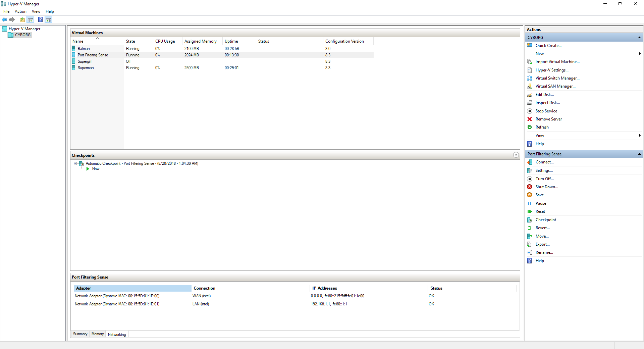Click the red Remove Server X icon
The width and height of the screenshot is (644, 349).
530,119
